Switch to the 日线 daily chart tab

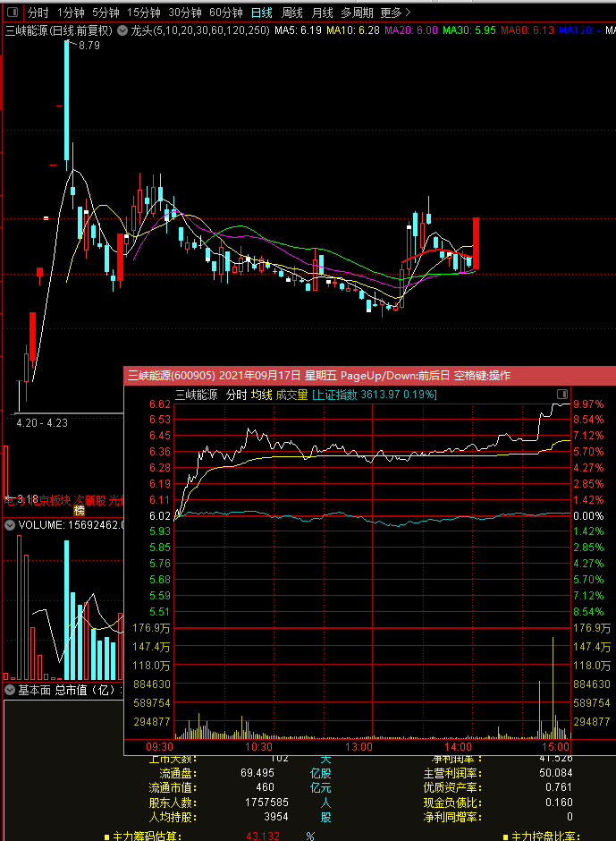coord(261,13)
